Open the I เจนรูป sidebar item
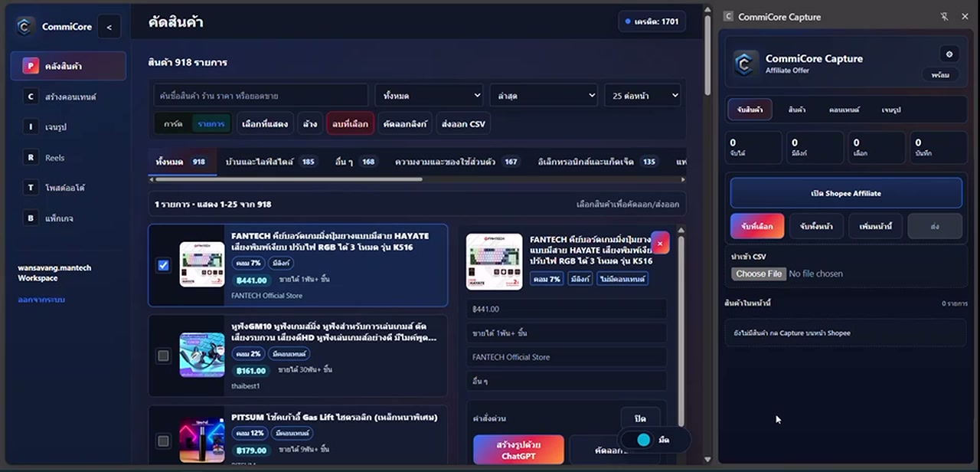980x472 pixels. pos(68,127)
